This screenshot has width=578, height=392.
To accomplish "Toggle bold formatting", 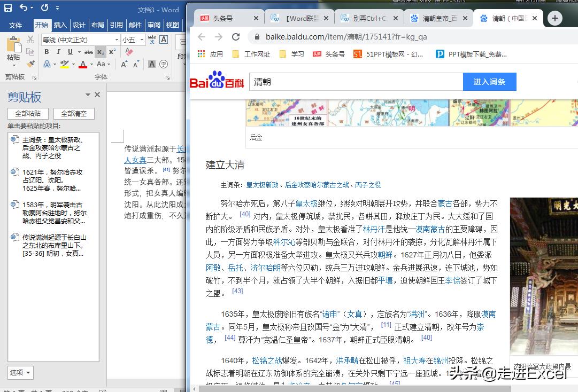I will (47, 52).
